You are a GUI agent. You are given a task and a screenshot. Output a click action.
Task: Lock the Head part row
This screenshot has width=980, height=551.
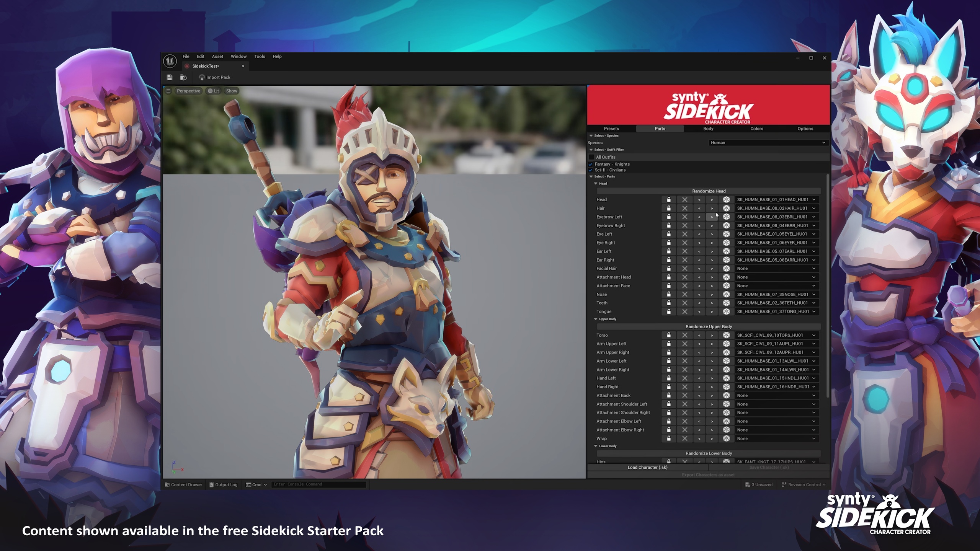click(x=668, y=200)
